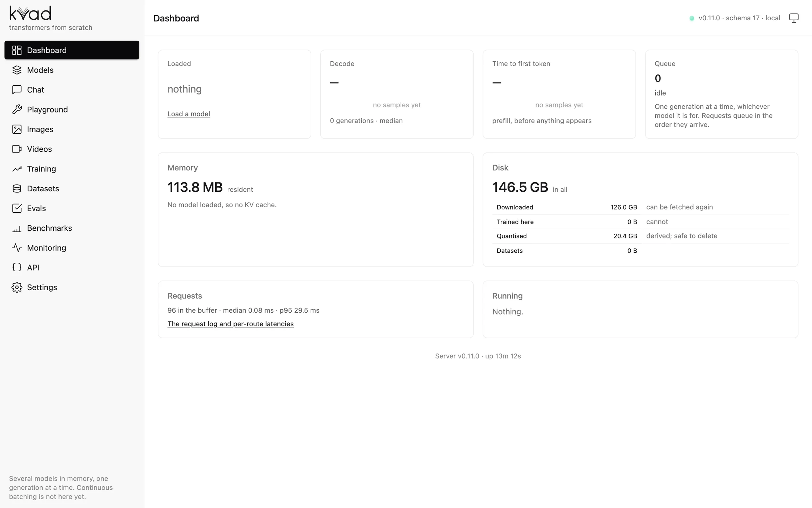Click '0 generations · median' text
The image size is (812, 508).
[x=366, y=121]
